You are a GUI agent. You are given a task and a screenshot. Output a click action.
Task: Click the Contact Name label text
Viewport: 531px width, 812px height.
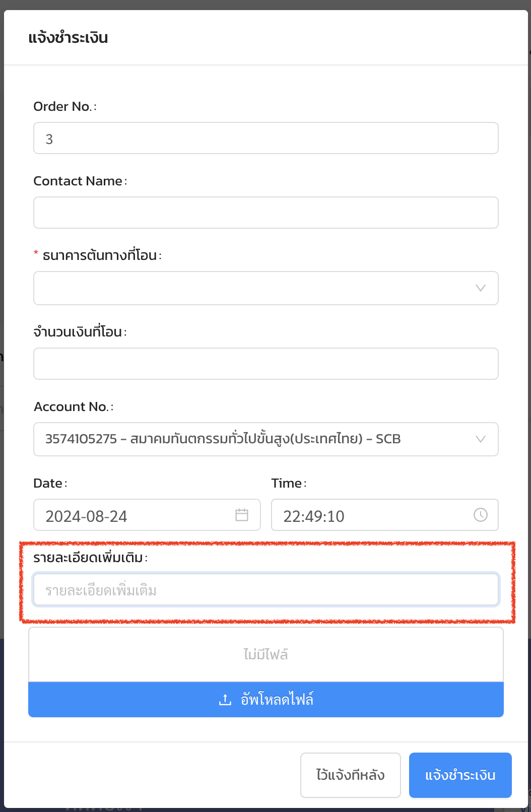[x=78, y=181]
